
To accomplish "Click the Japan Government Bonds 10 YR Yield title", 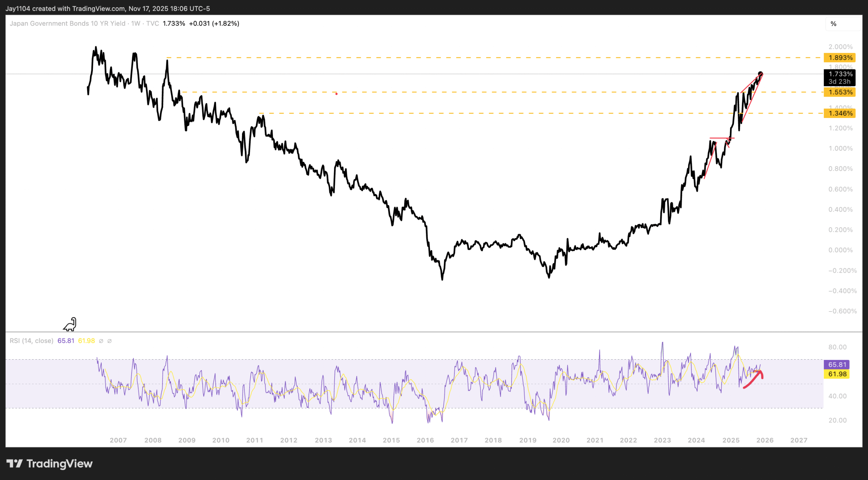I will click(67, 23).
